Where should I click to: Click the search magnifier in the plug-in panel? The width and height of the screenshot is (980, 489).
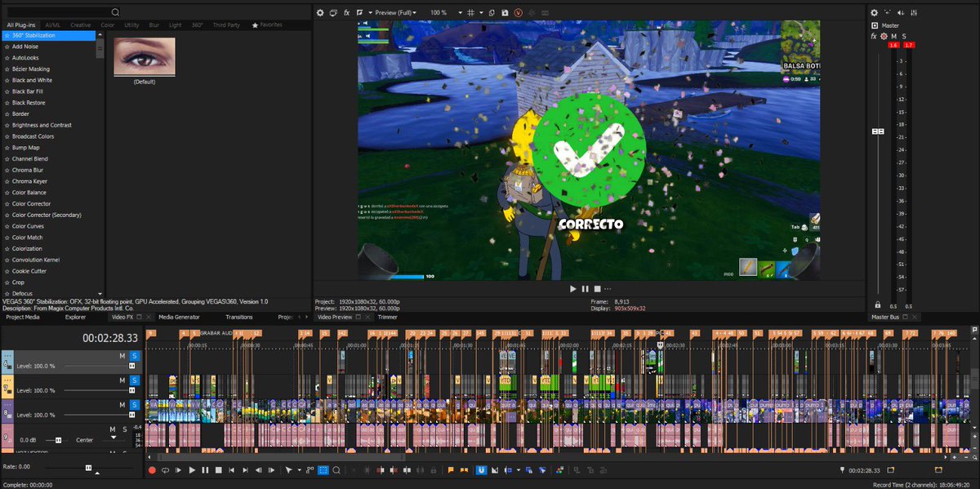(115, 12)
